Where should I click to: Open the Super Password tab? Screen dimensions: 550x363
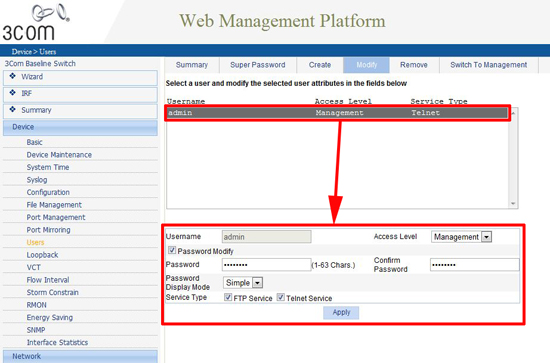pyautogui.click(x=258, y=65)
